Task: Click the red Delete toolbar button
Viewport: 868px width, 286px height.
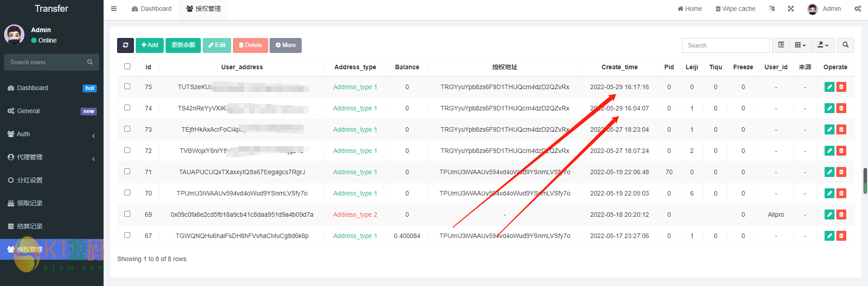Action: click(x=251, y=45)
